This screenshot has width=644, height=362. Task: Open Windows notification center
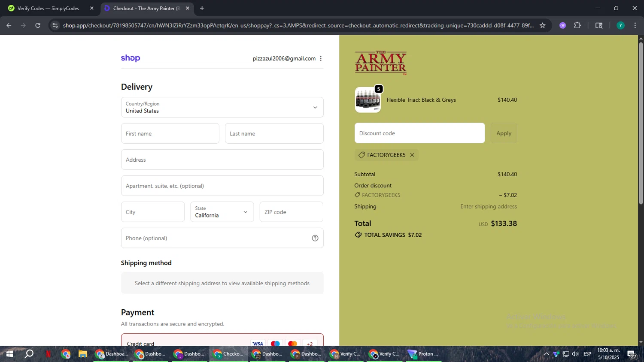pos(632,354)
